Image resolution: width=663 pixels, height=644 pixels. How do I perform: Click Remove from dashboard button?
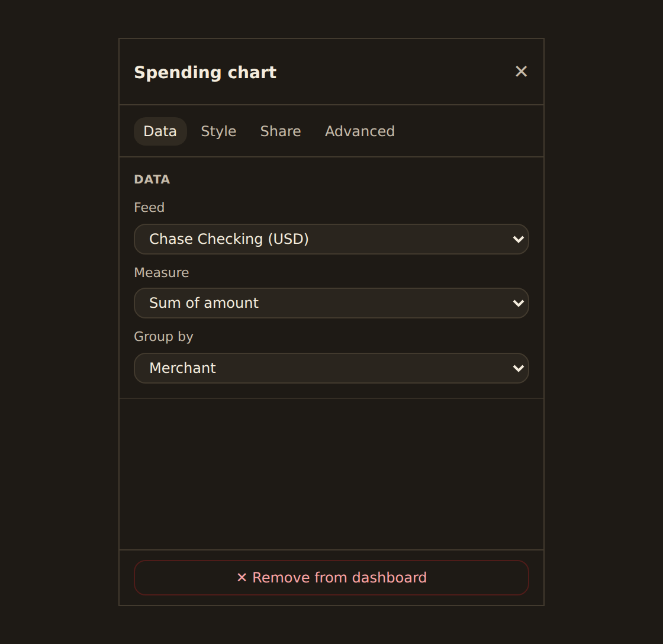(x=331, y=578)
